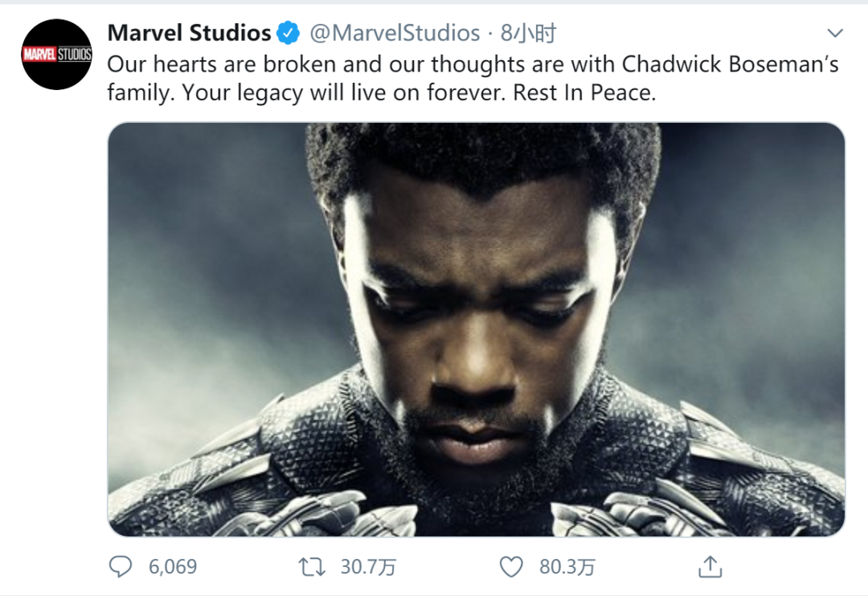Open the Marvel Studios display name link
The height and width of the screenshot is (596, 868).
pos(190,33)
